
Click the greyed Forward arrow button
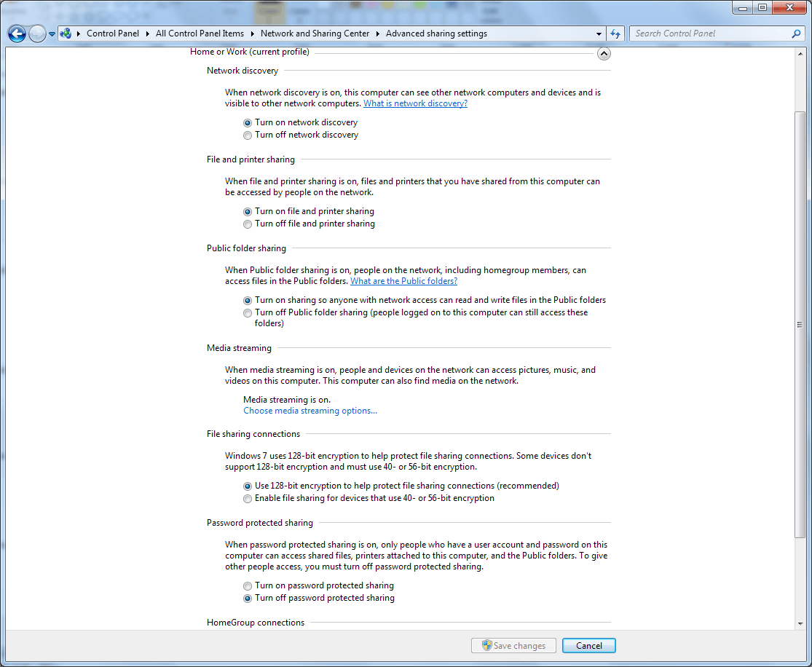pyautogui.click(x=37, y=34)
